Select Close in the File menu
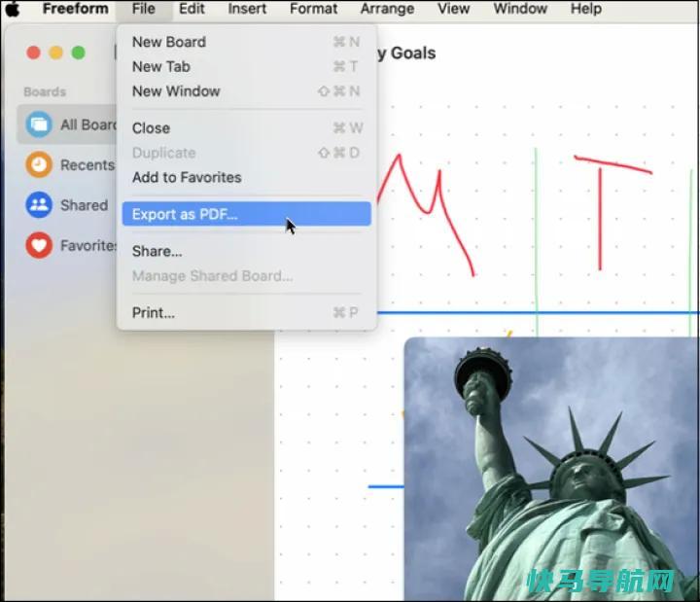This screenshot has height=602, width=700. coord(246,128)
